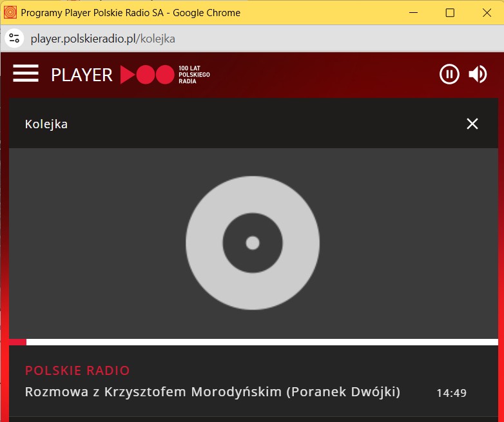Open Rozmowa z Krzysztofem Morodyńskim track

(x=213, y=392)
